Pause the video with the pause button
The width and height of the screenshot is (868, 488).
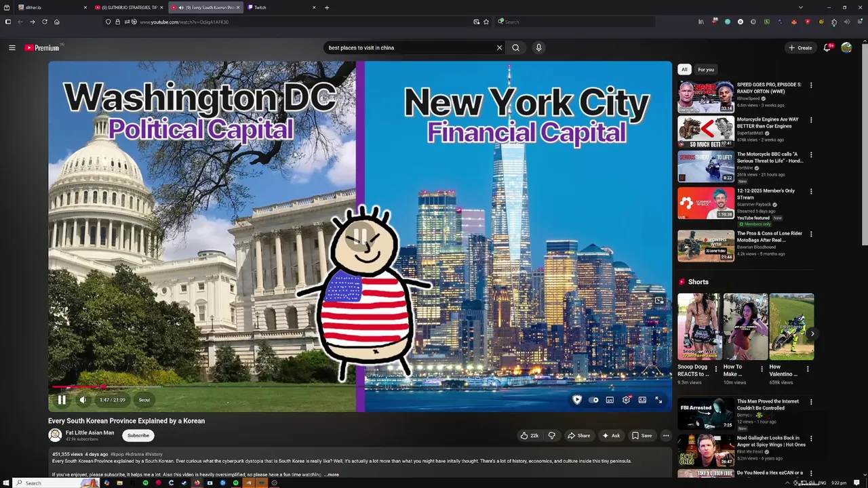point(62,400)
